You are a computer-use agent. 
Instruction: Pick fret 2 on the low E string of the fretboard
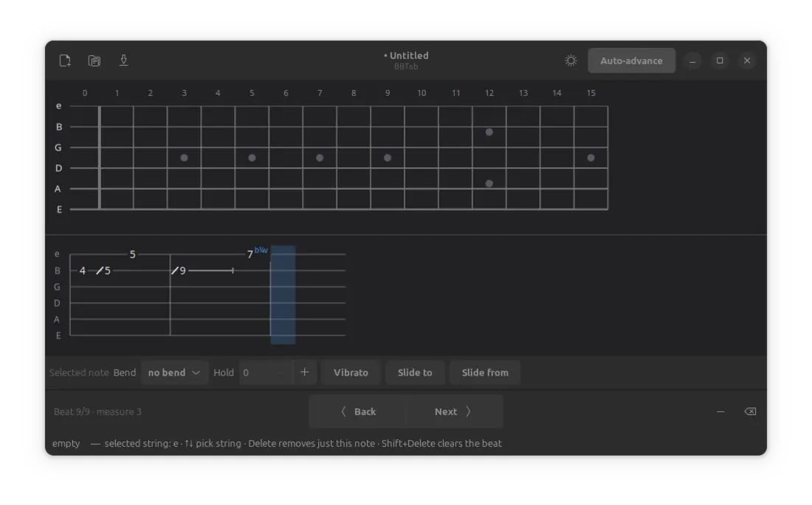coord(150,209)
